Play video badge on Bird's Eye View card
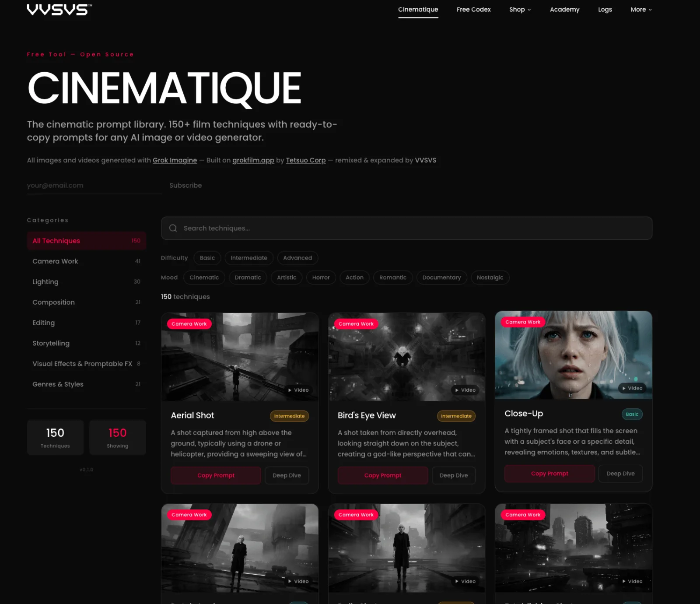Viewport: 700px width, 604px height. 465,390
